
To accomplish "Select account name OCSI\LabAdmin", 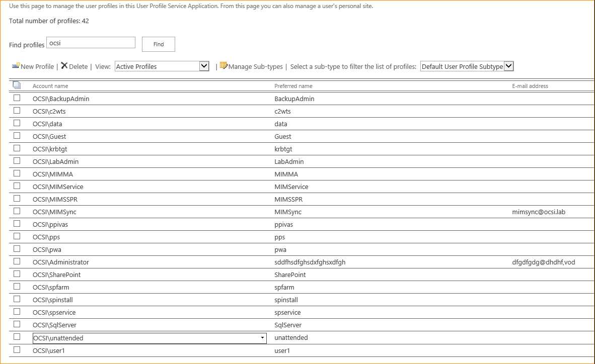I will (x=55, y=161).
